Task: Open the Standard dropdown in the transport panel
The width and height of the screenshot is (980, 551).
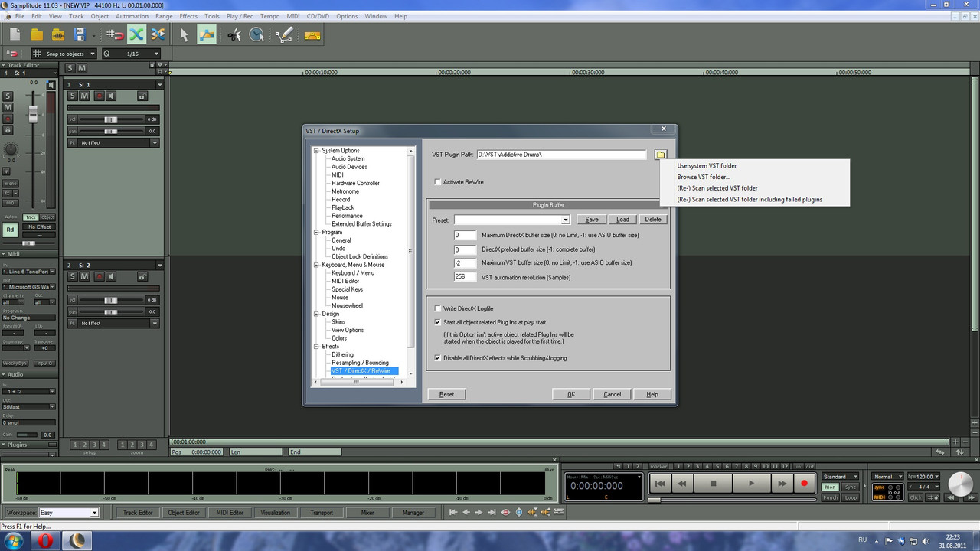Action: pyautogui.click(x=841, y=477)
